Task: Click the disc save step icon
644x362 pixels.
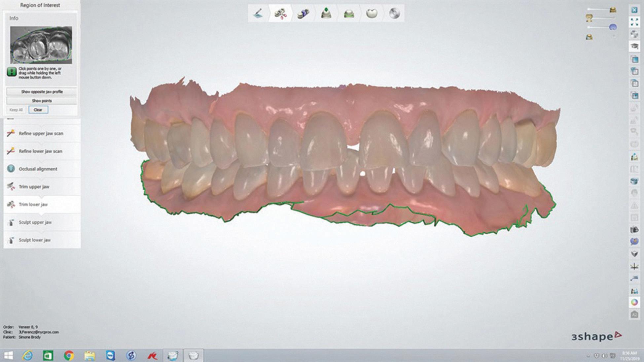Action: 394,14
